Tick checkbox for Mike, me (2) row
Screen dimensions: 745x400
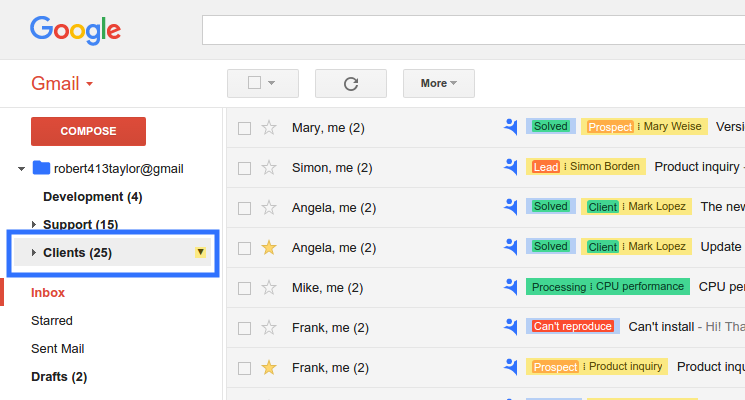coord(244,288)
